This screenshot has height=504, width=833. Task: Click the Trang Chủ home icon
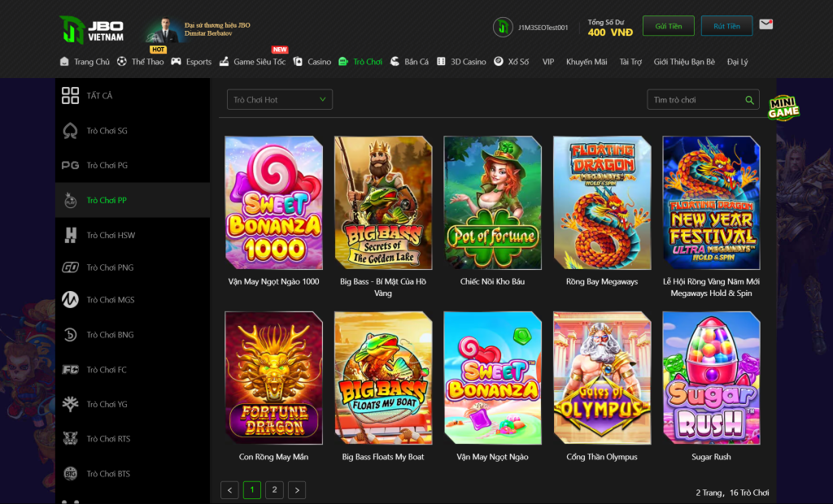[x=64, y=62]
